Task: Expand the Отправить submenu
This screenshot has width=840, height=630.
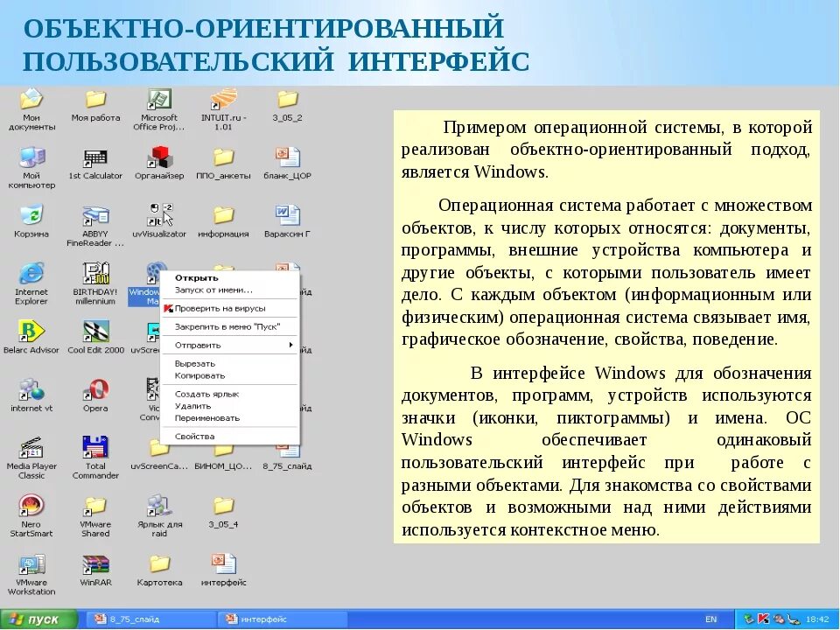Action: point(229,345)
